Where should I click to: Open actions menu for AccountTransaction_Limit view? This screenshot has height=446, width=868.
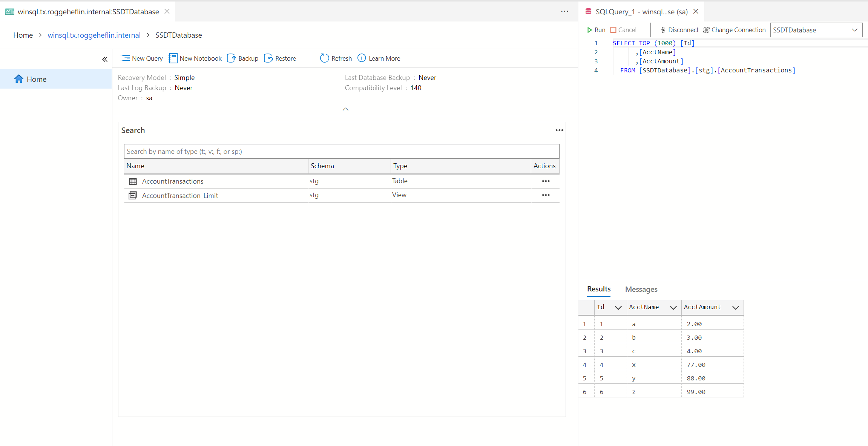click(546, 195)
